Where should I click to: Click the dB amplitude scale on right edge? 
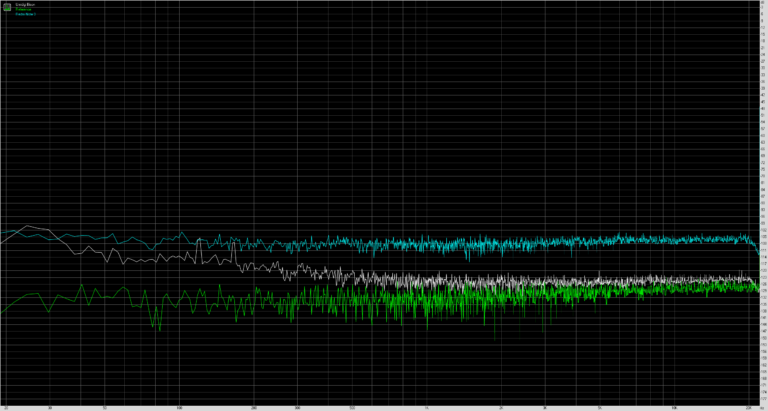(x=762, y=200)
